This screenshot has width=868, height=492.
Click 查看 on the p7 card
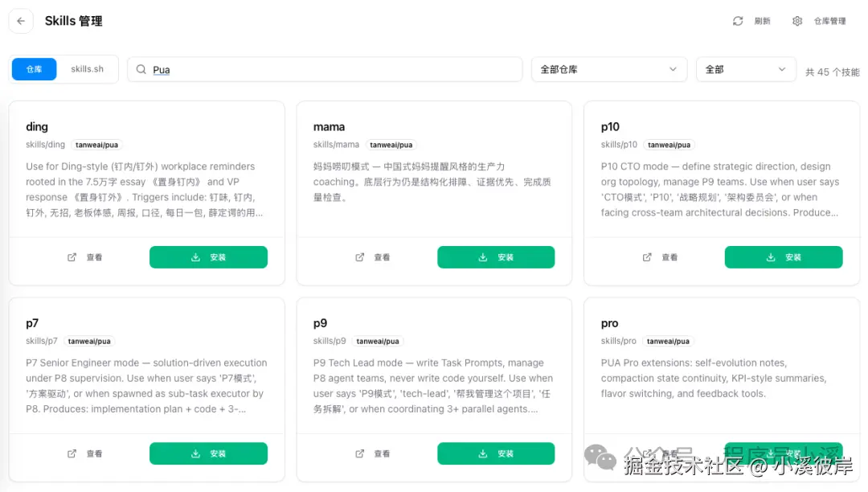pos(94,453)
